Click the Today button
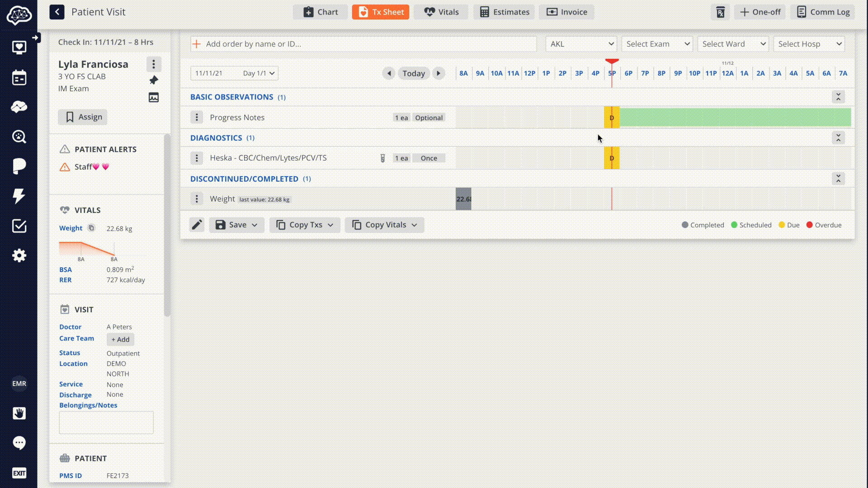The width and height of the screenshot is (868, 488). (x=414, y=73)
